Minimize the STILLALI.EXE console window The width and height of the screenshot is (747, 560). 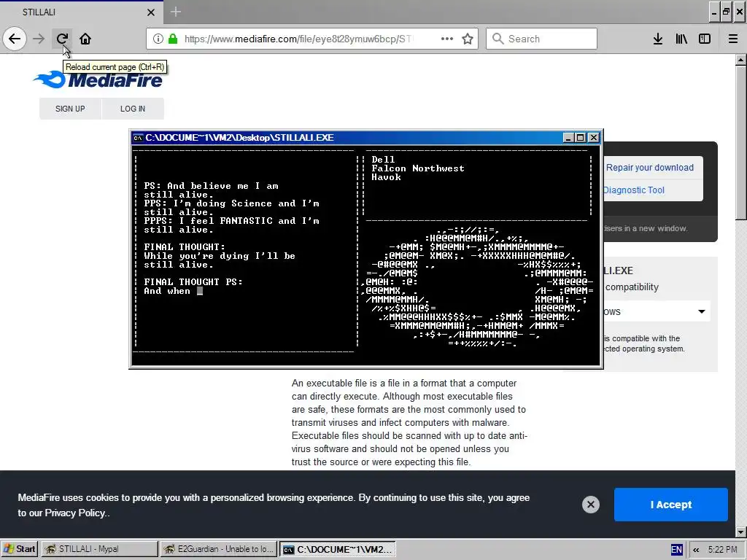tap(568, 138)
